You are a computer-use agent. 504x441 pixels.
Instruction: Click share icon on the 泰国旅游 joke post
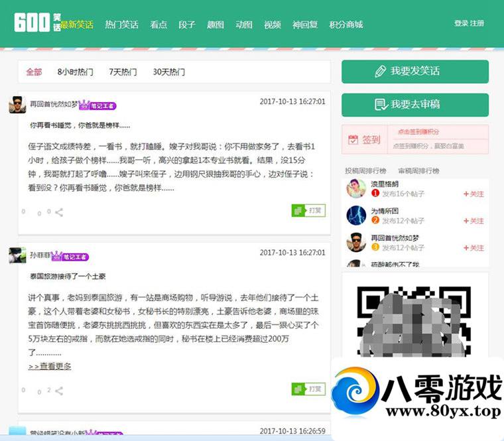point(59,391)
